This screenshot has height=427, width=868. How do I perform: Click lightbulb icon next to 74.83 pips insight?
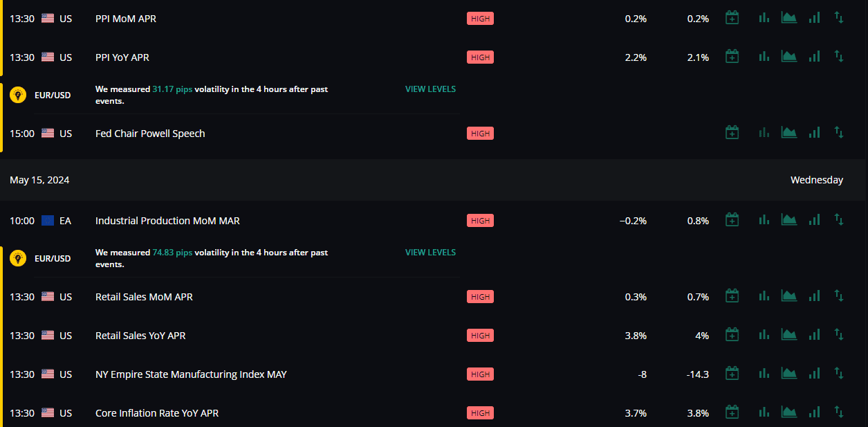pyautogui.click(x=18, y=258)
